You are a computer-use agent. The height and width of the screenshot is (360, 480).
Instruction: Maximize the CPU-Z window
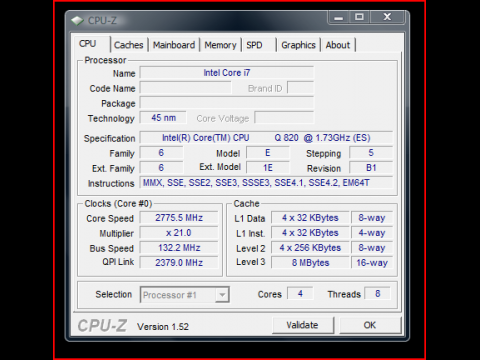pyautogui.click(x=359, y=17)
